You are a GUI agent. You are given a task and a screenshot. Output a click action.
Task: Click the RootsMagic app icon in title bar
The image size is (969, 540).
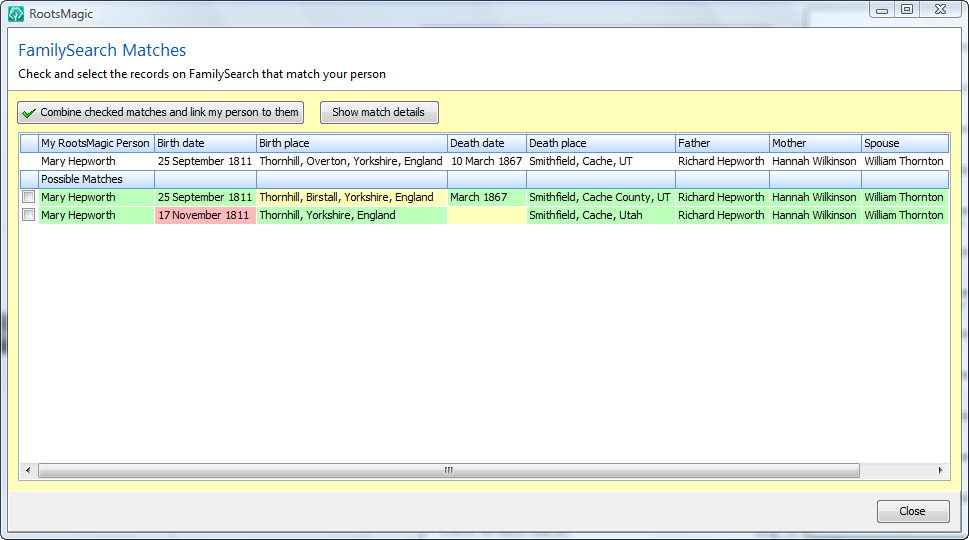point(15,14)
